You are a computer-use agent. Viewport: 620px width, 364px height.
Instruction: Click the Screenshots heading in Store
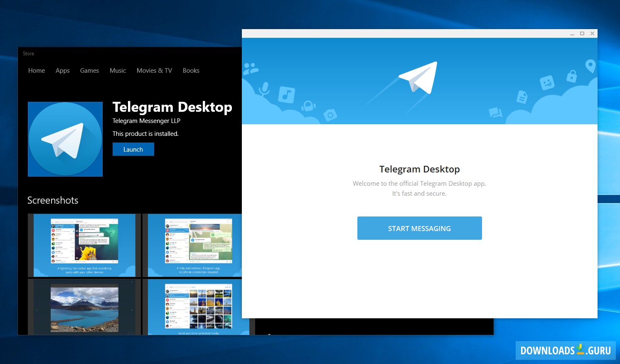pos(53,200)
